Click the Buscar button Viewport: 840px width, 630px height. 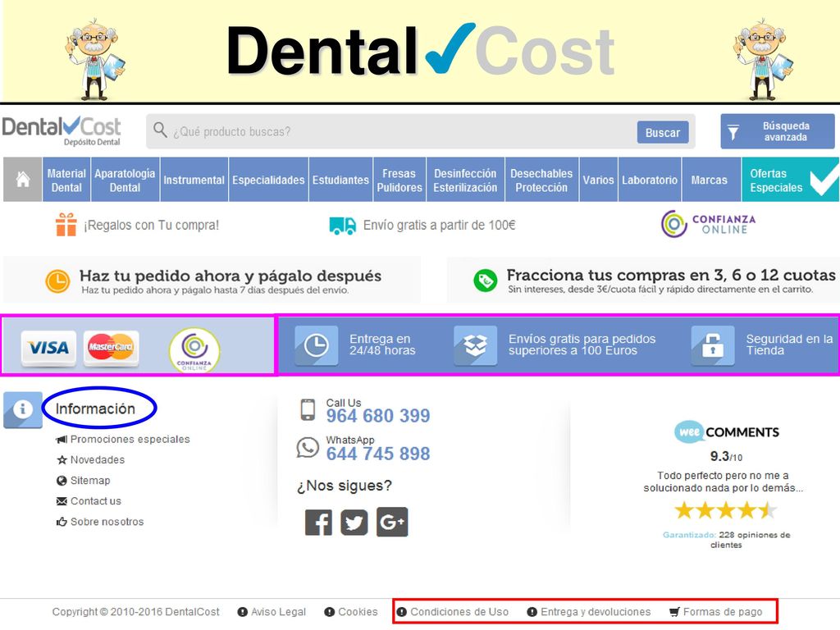tap(663, 132)
